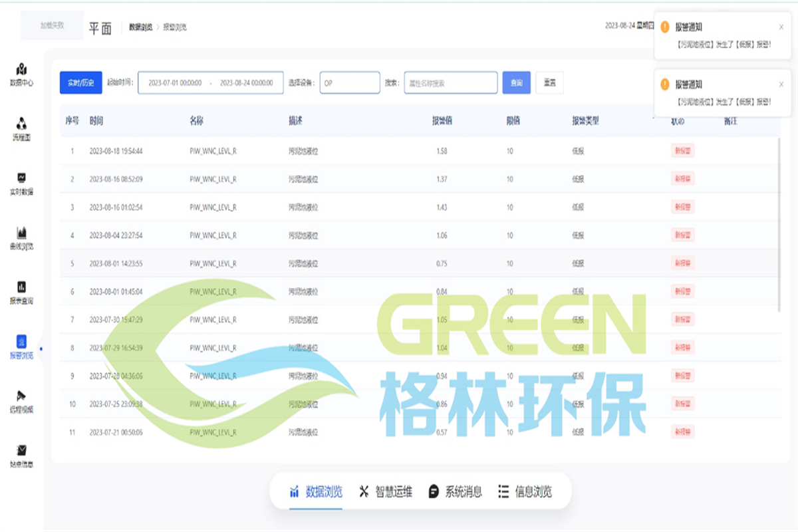The image size is (798, 532).
Task: Click alarm value 1.58 cell
Action: pyautogui.click(x=442, y=151)
